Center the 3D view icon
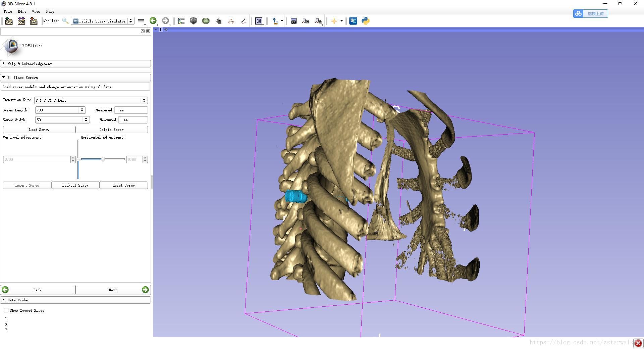Screen dimensions: 644x349 [x=166, y=30]
